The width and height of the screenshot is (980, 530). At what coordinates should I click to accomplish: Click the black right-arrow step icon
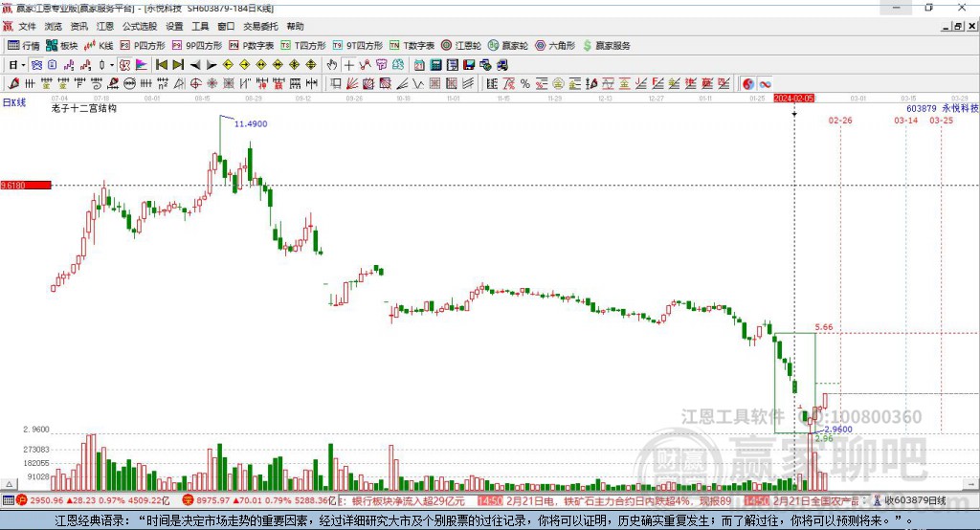(212, 65)
